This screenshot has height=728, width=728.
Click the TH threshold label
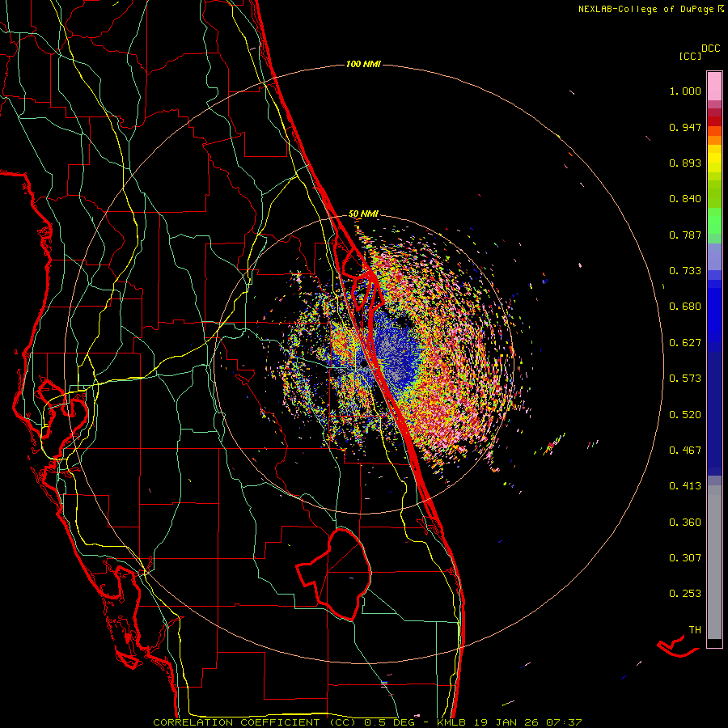[x=695, y=630]
